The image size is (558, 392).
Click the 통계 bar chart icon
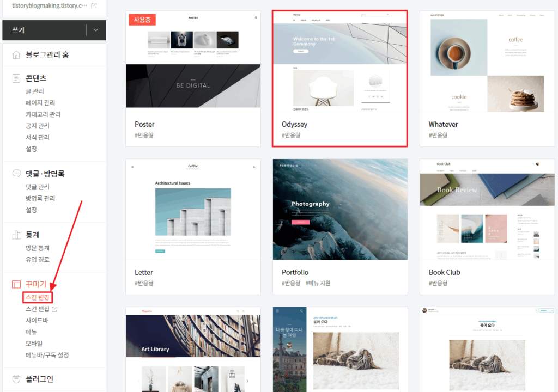pos(16,235)
